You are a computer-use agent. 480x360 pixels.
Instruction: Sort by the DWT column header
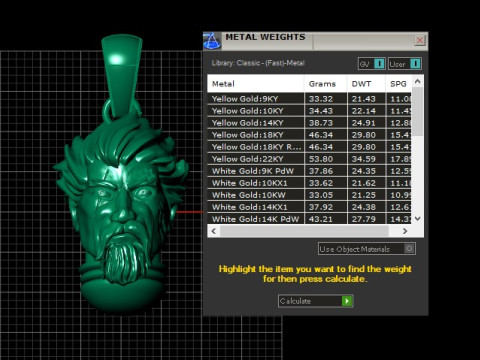(x=366, y=84)
